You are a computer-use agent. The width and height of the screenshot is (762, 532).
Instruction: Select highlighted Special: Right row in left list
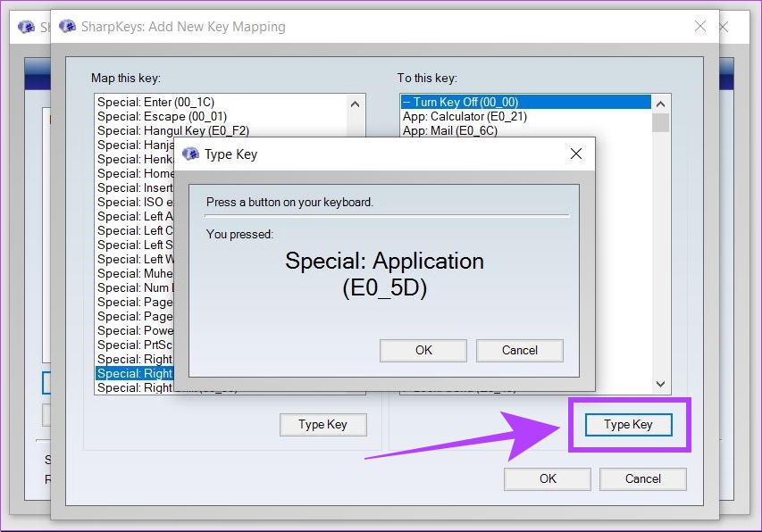[135, 373]
